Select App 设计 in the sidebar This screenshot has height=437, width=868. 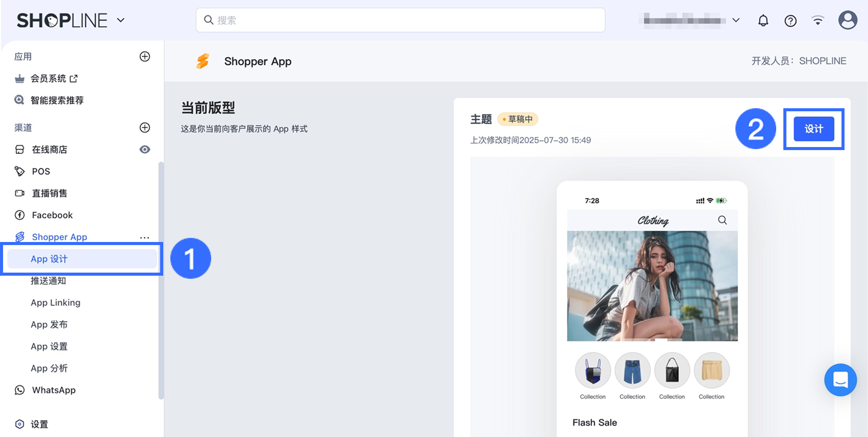[82, 259]
